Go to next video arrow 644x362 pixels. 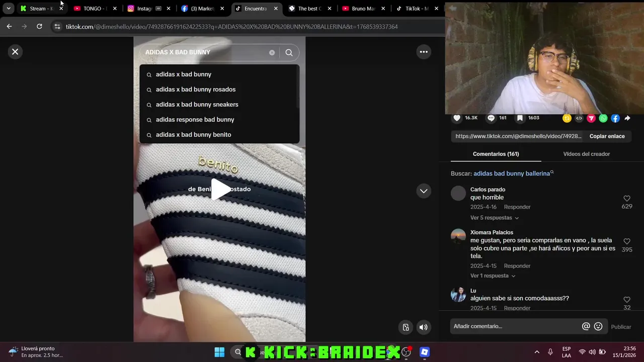(424, 191)
